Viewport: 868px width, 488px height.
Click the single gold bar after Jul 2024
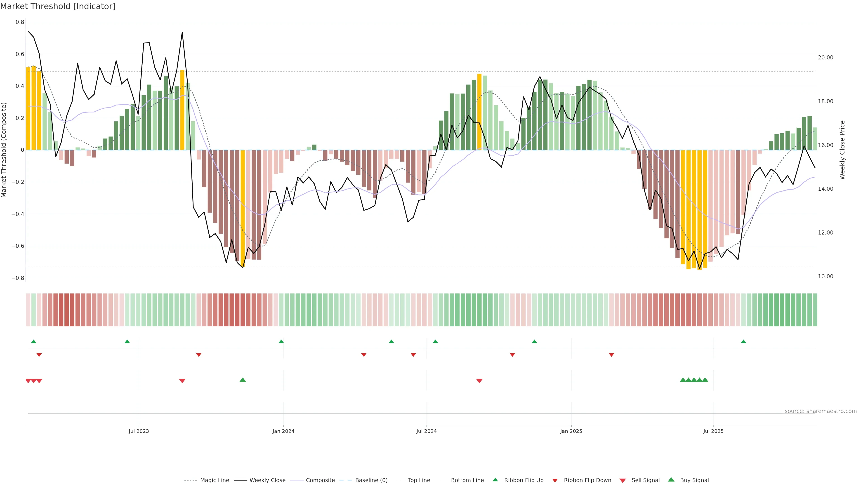(x=479, y=112)
